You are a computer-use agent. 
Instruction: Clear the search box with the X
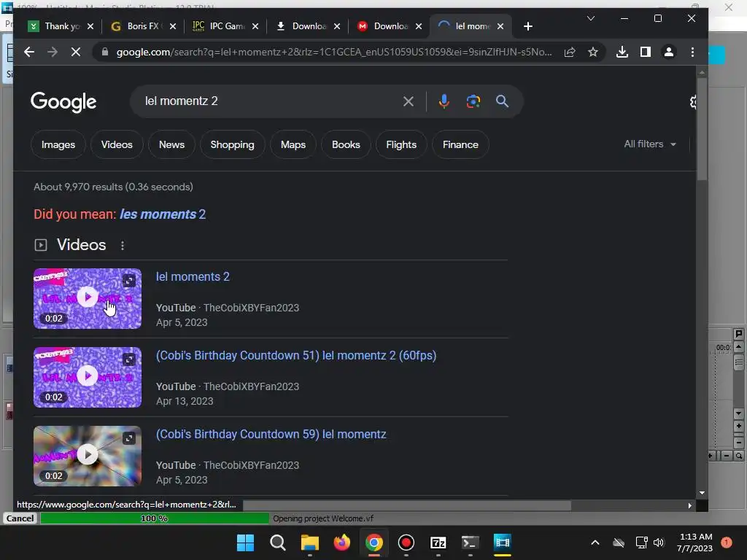[x=409, y=101]
